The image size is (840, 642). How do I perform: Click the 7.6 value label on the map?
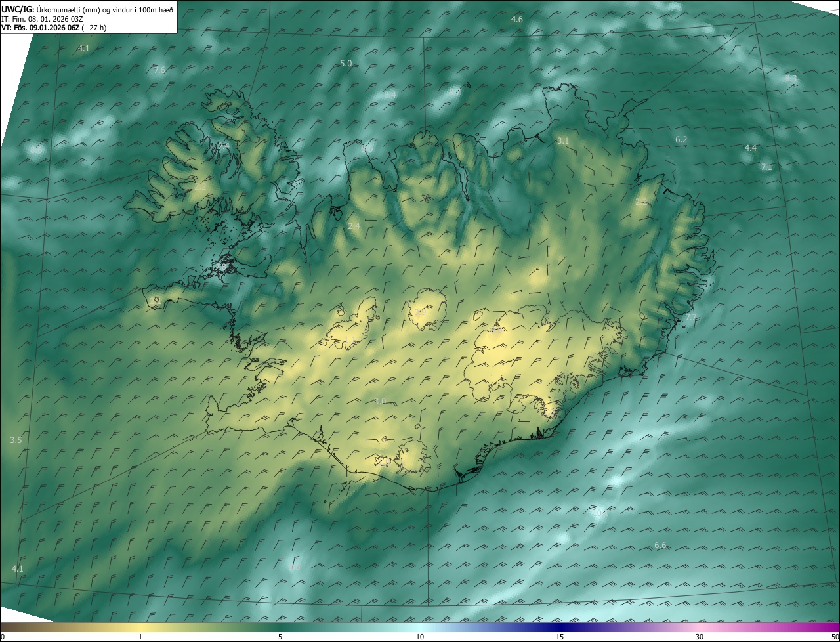point(159,70)
